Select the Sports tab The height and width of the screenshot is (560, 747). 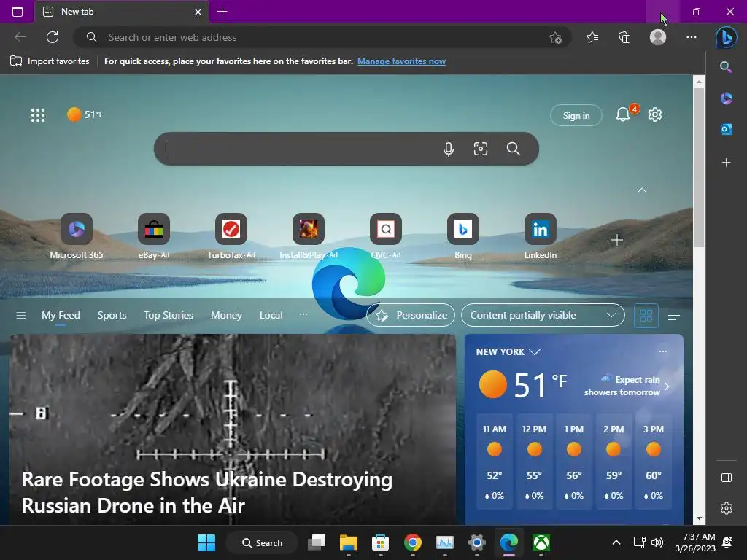[112, 315]
